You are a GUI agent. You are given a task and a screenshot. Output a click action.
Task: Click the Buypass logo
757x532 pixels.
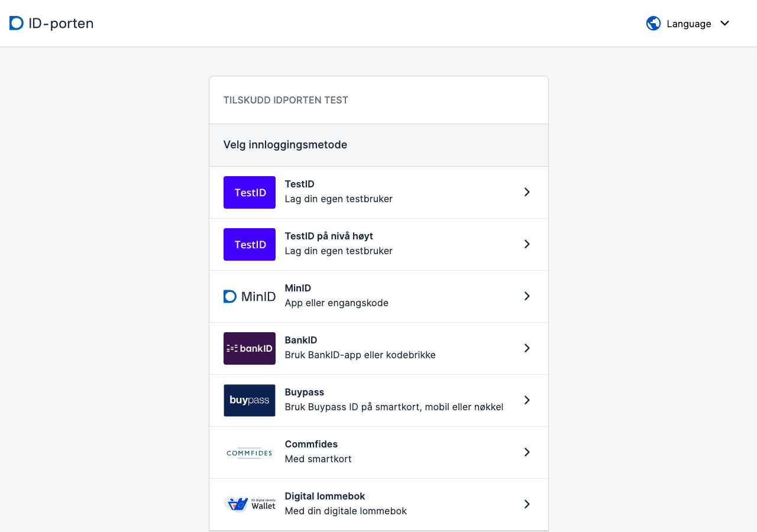(x=250, y=401)
